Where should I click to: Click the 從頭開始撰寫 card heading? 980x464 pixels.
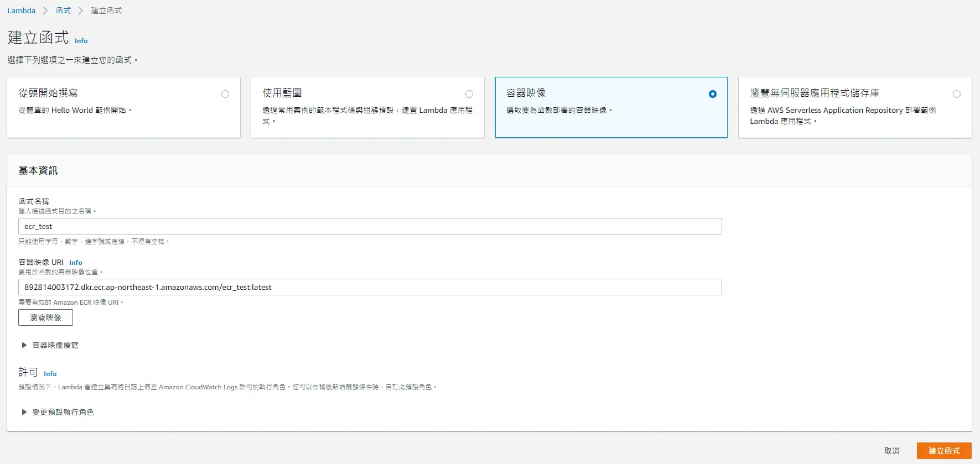click(x=48, y=93)
